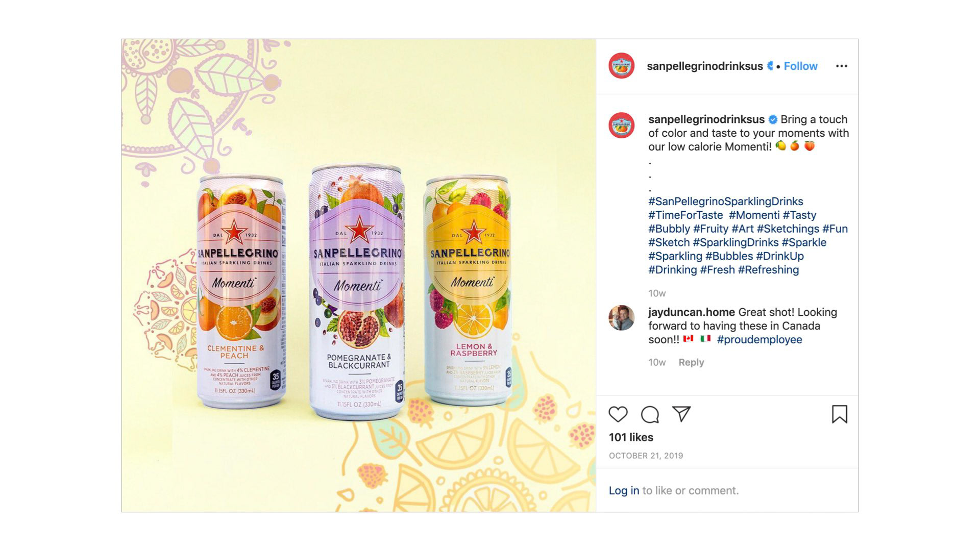
Task: Open jayduncan.home's profile picture
Action: pos(621,318)
